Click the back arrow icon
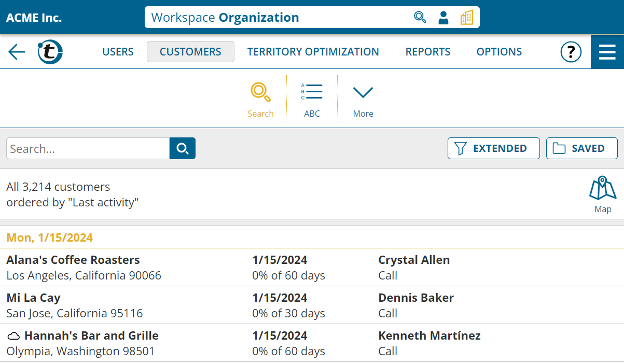Screen dimensions: 624x364 [17, 52]
